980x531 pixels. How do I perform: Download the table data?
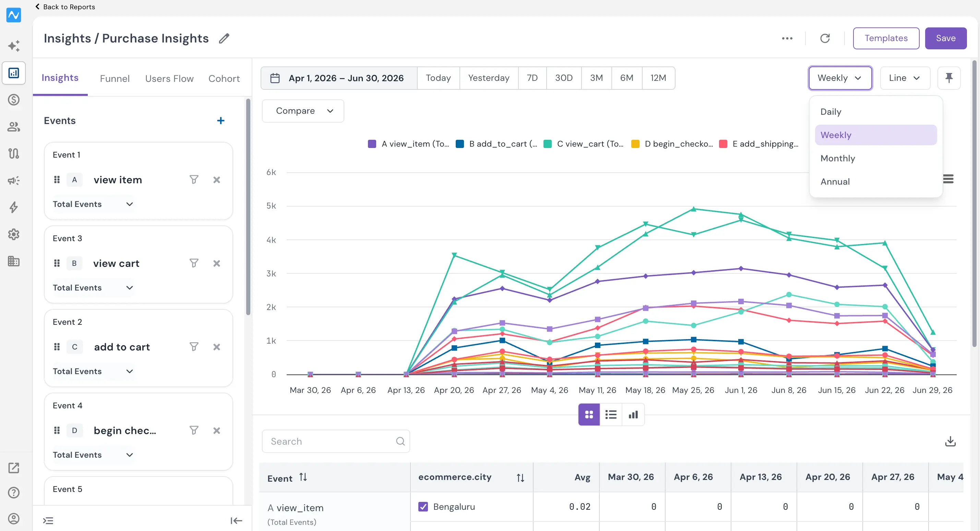click(x=950, y=441)
